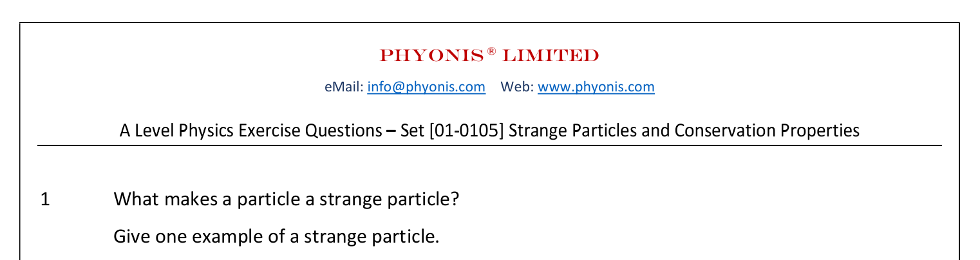This screenshot has width=980, height=260.
Task: Click the dash before Set in the title
Action: [x=390, y=131]
